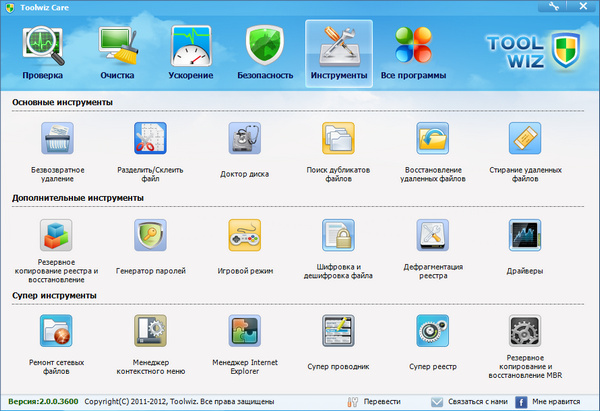Launch Супер проводник tool
Viewport: 600px width, 411px height.
(x=338, y=331)
